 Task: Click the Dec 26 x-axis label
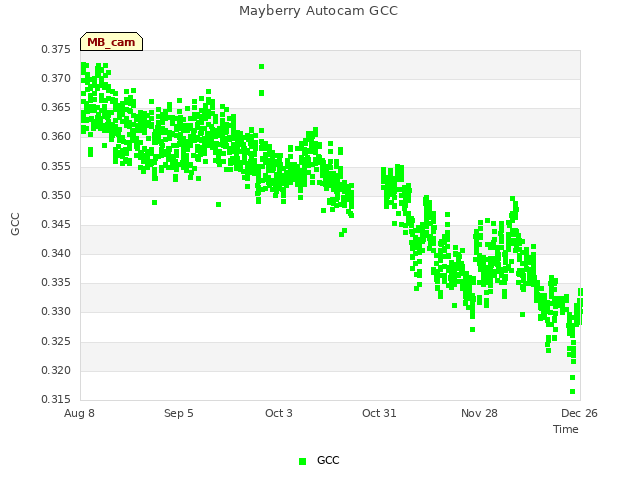coord(579,413)
